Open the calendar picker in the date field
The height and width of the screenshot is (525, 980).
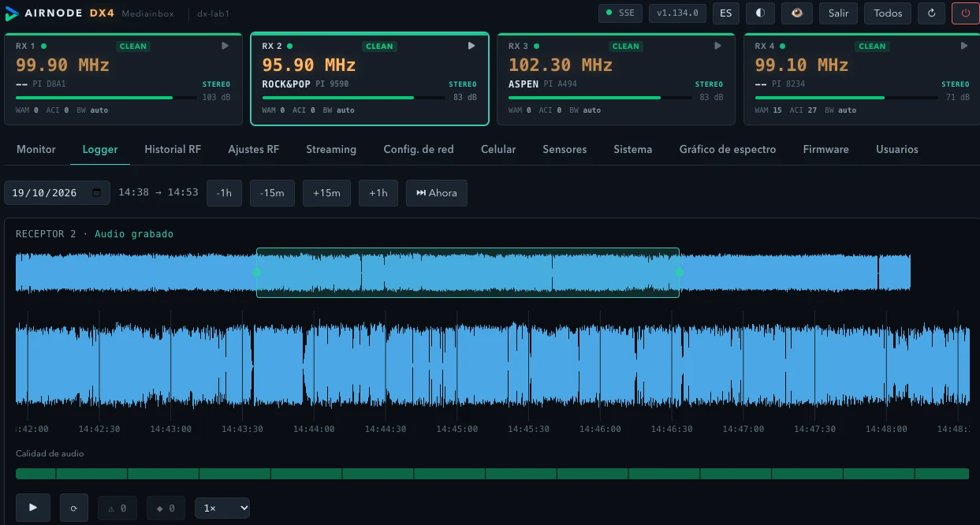click(x=97, y=192)
